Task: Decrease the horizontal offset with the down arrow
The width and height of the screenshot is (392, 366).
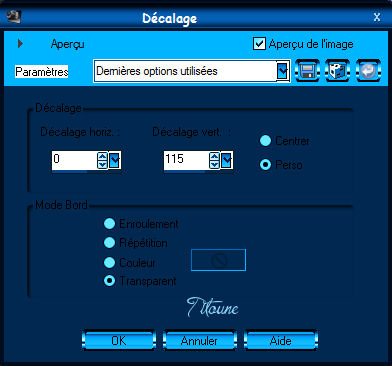Action: pos(103,164)
